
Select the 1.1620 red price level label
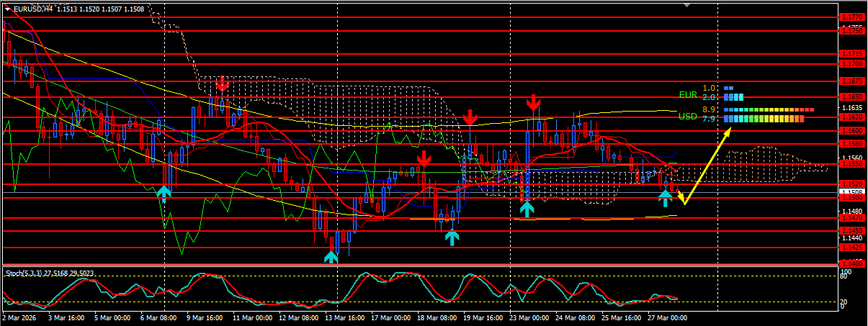[x=852, y=117]
